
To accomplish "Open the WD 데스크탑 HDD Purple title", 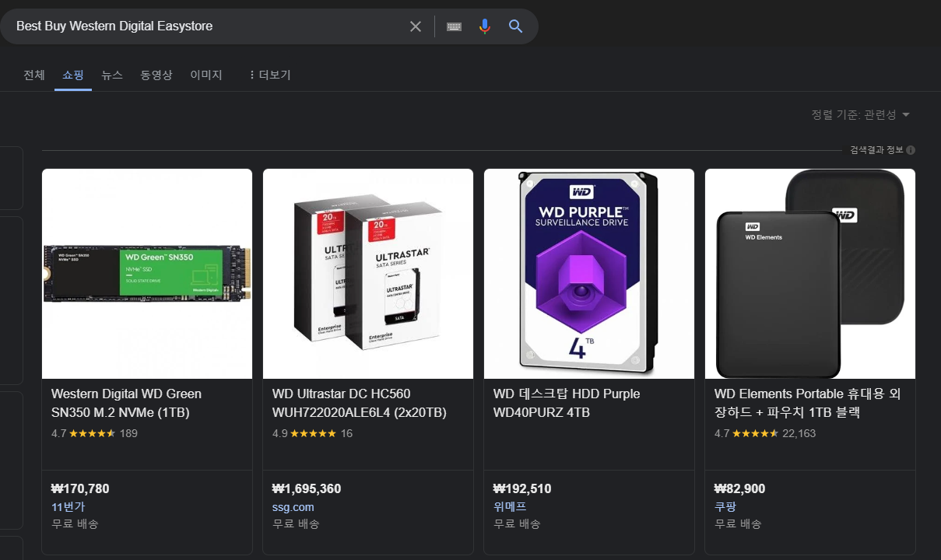I will point(567,403).
